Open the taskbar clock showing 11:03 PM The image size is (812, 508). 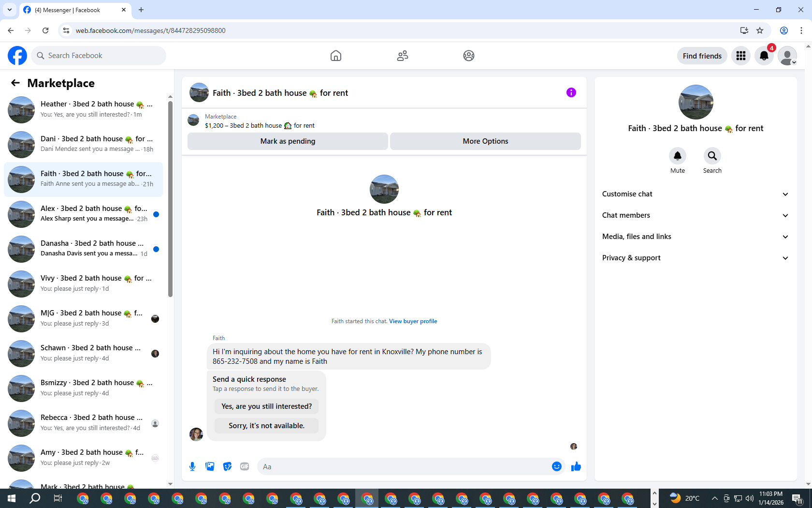[771, 498]
